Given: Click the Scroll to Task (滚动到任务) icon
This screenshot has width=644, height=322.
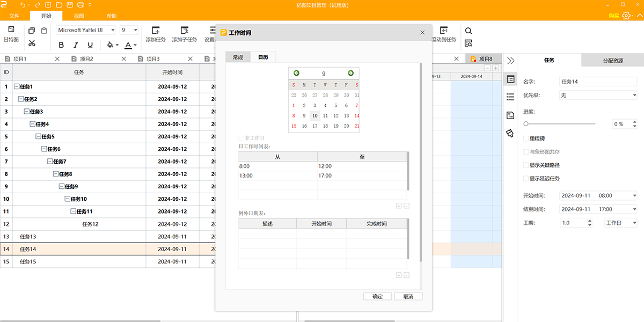Looking at the screenshot, I should [444, 31].
